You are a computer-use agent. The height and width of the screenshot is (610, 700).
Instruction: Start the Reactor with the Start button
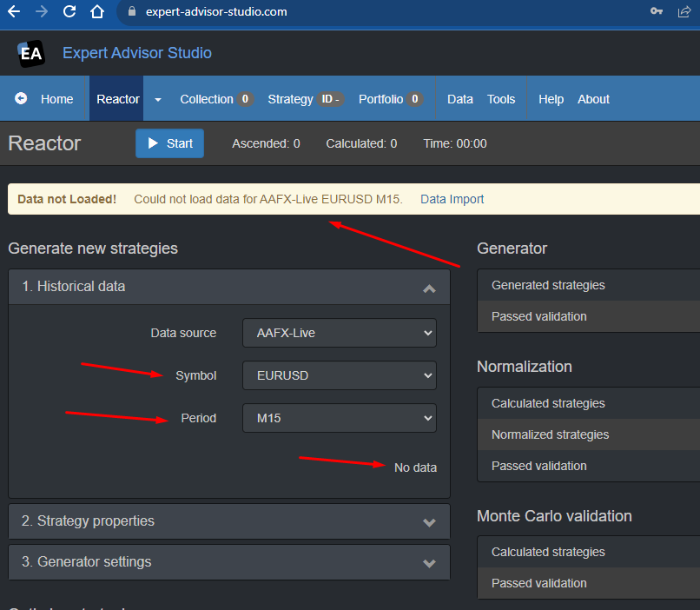coord(169,143)
